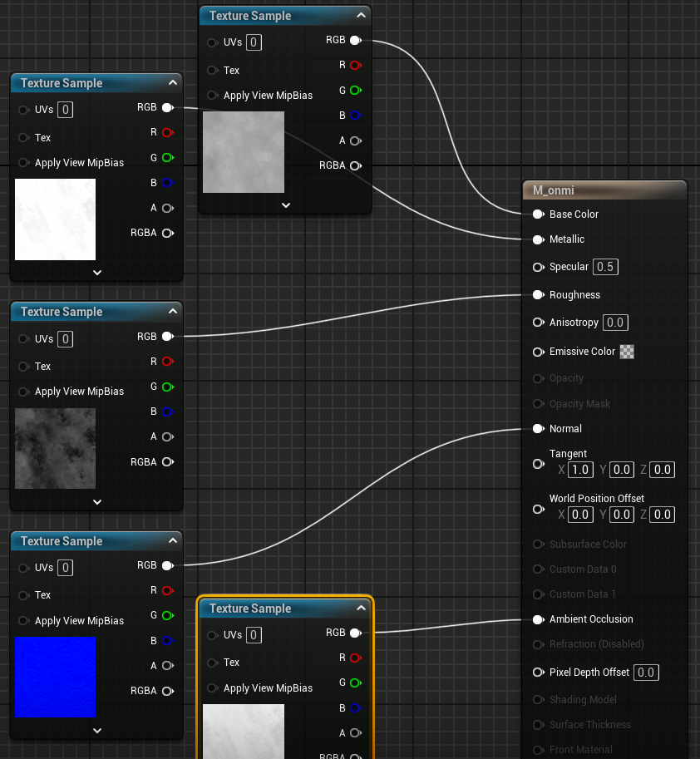Click the Tangent X value field
The image size is (700, 759).
pyautogui.click(x=580, y=470)
